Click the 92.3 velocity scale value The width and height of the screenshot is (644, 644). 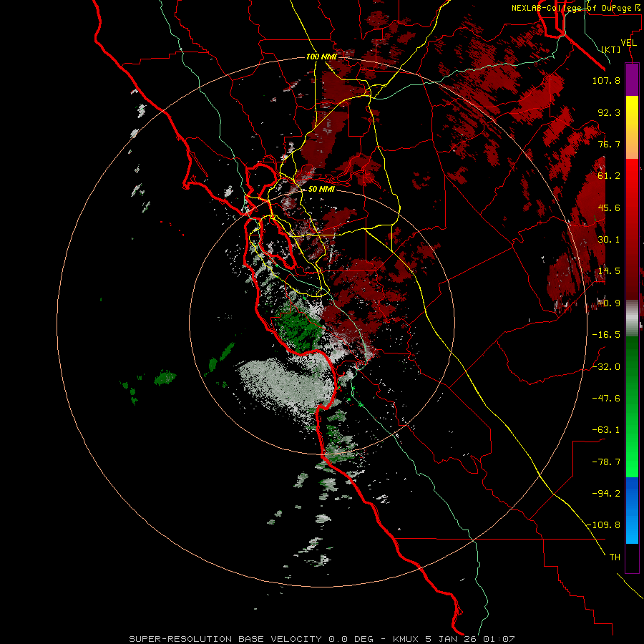609,112
